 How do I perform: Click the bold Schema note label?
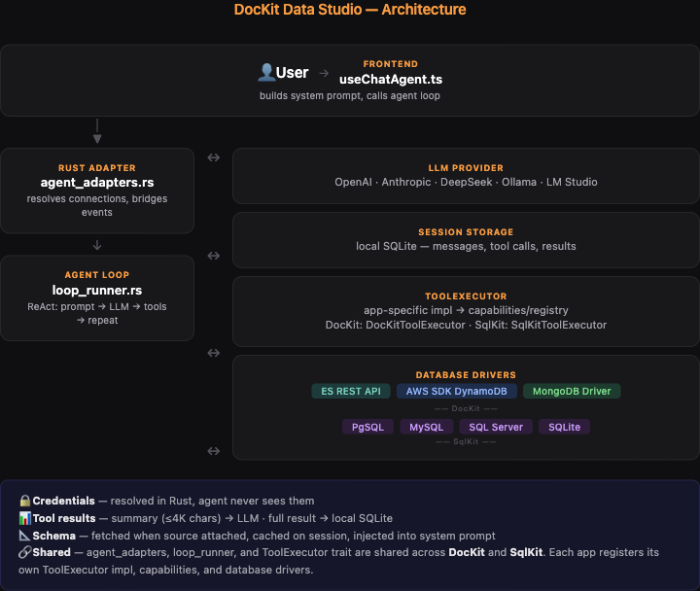click(54, 536)
